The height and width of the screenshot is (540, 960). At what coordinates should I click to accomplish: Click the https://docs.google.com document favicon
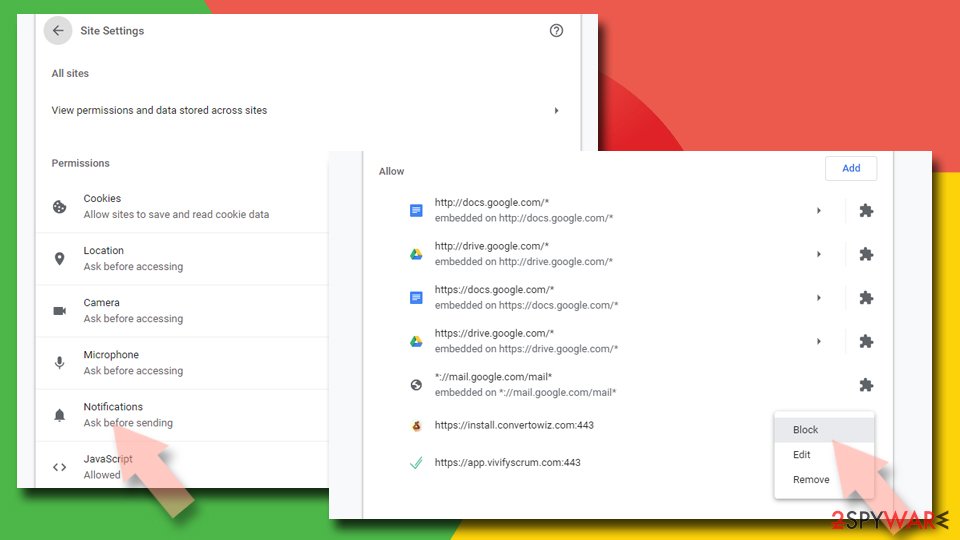tap(416, 298)
